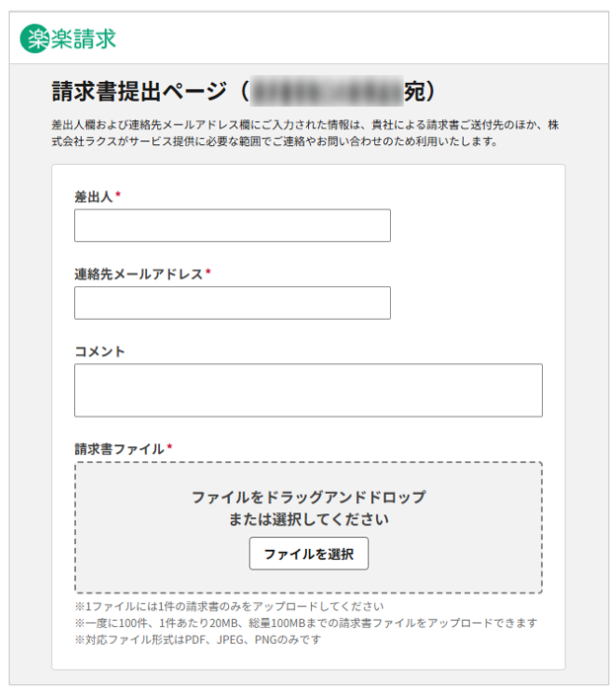
Task: Click the red asterisk beside 差出人
Action: coord(118,194)
